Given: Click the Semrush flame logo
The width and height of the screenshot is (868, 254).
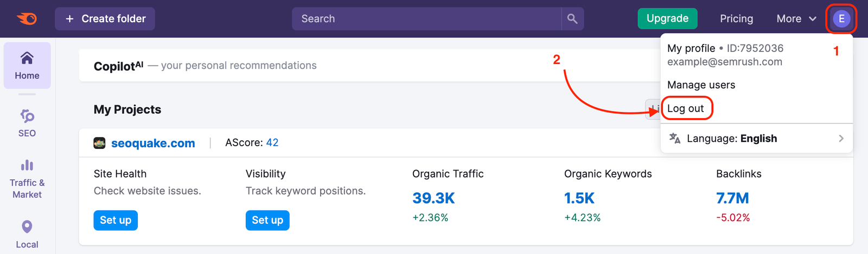Looking at the screenshot, I should [x=27, y=19].
